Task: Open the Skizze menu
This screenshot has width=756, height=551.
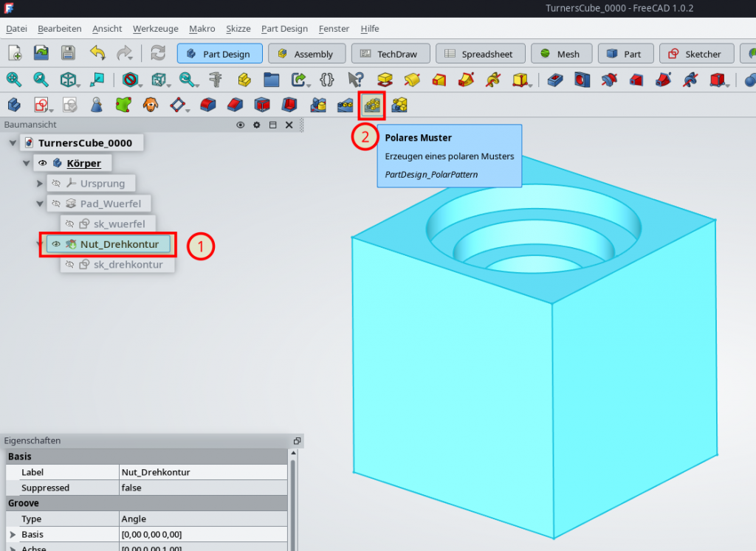Action: pyautogui.click(x=238, y=29)
